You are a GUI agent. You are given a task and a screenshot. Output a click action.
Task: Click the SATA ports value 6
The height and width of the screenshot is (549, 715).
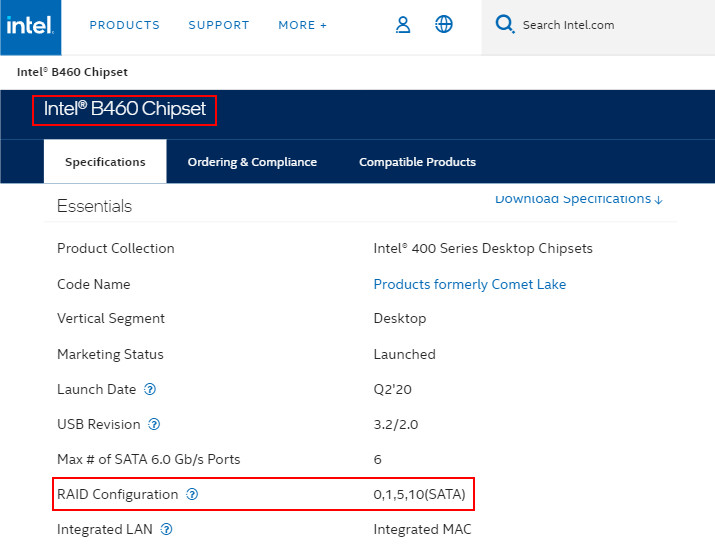point(378,460)
